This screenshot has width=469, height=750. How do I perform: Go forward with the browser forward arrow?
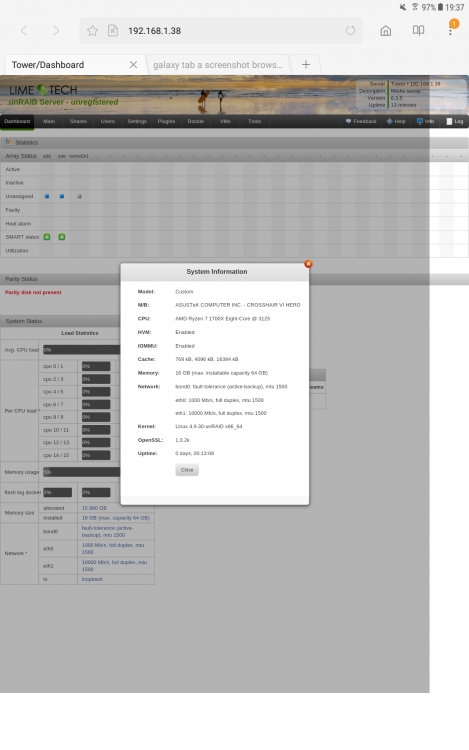56,31
